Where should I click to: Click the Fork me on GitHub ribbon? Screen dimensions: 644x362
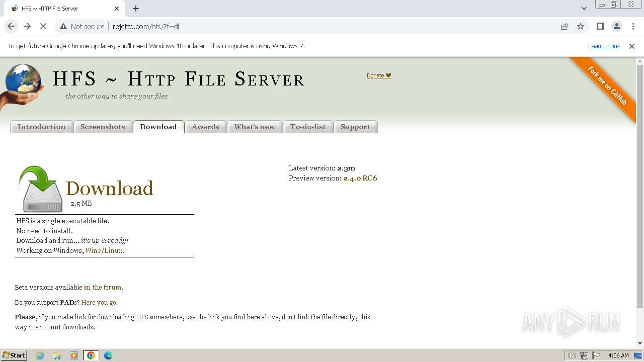pos(607,85)
